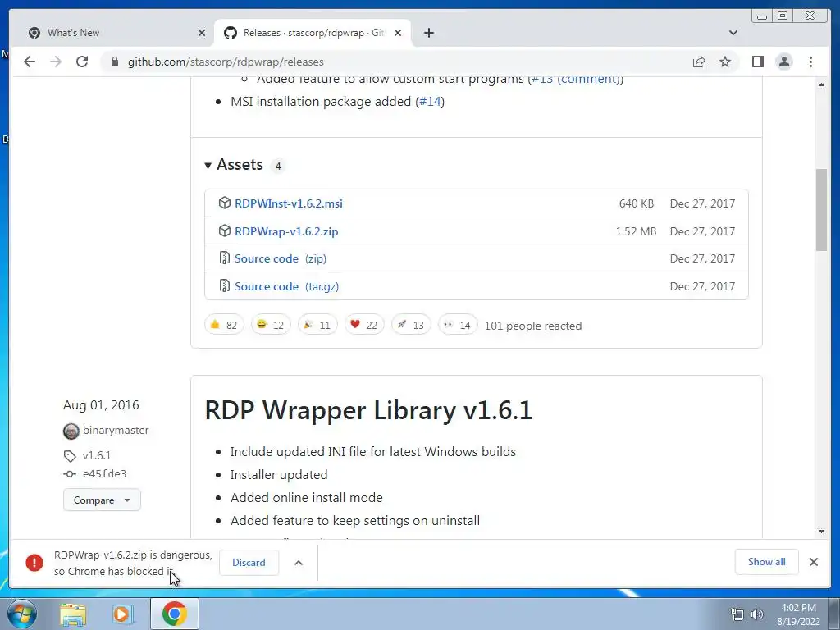Click the Chrome taskbar icon

point(175,614)
